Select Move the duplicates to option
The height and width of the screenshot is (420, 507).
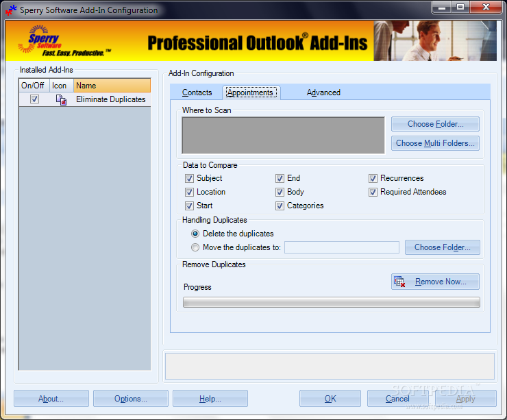[x=195, y=247]
